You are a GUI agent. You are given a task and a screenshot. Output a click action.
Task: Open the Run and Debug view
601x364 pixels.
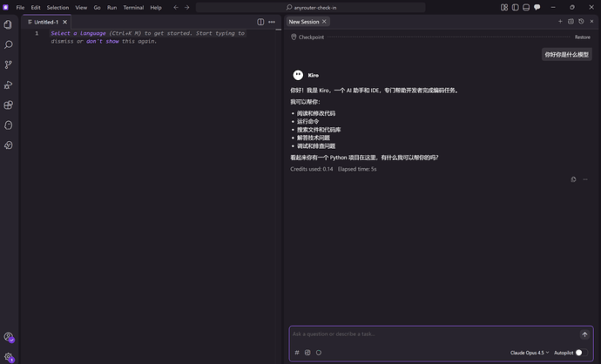click(x=8, y=84)
